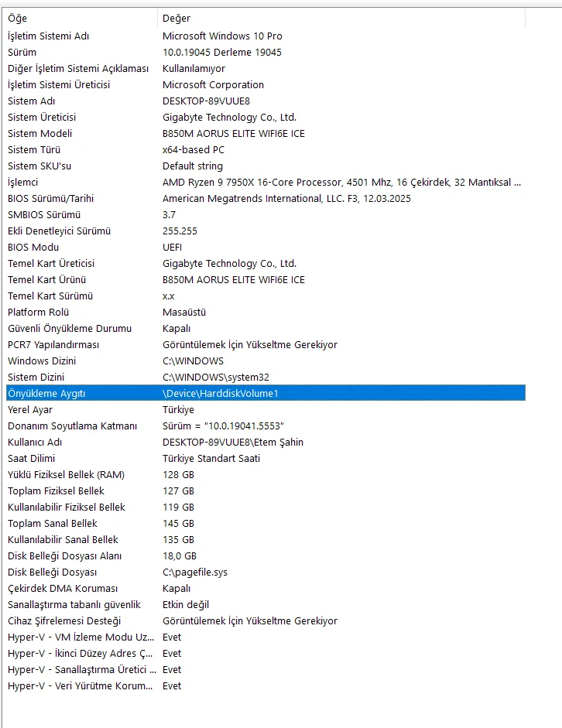Select the SMBIOS Sürümü row
Image resolution: width=562 pixels, height=728 pixels.
266,214
